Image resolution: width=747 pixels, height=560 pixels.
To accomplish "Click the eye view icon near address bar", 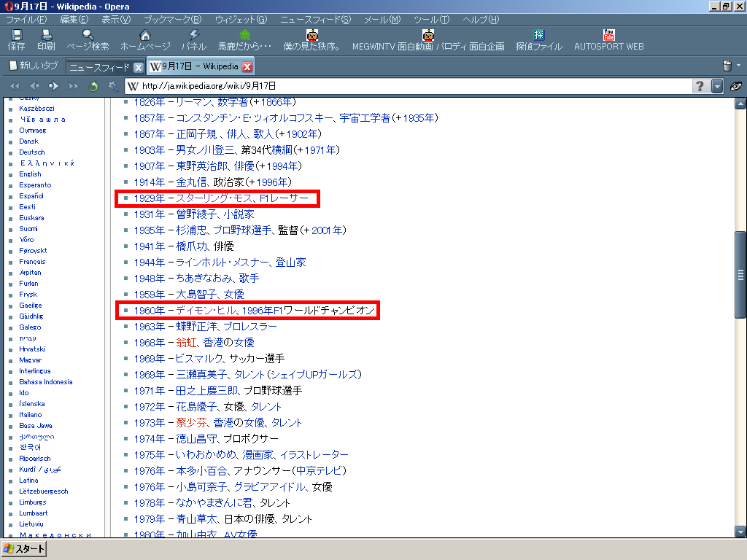I will 735,86.
